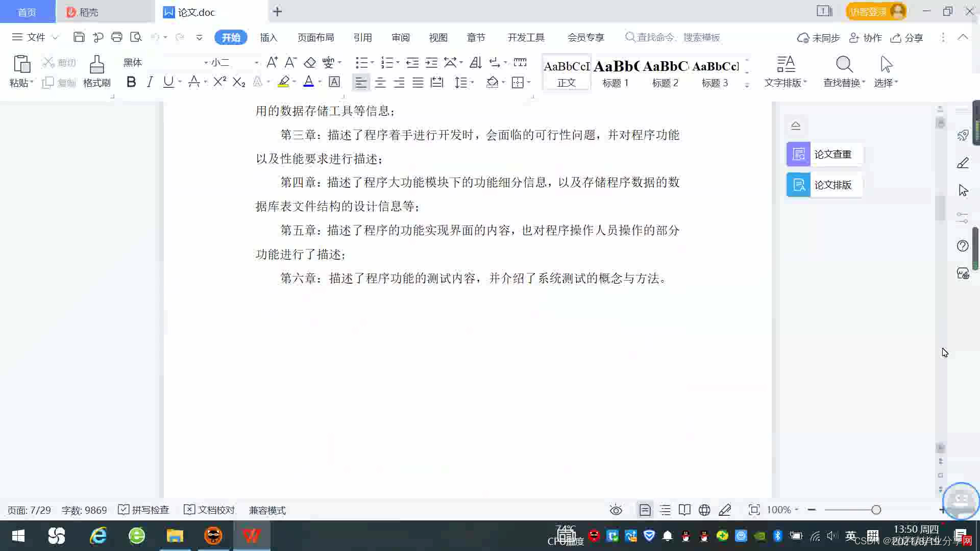Center-align the paragraph text
This screenshot has height=551, width=980.
[x=380, y=83]
